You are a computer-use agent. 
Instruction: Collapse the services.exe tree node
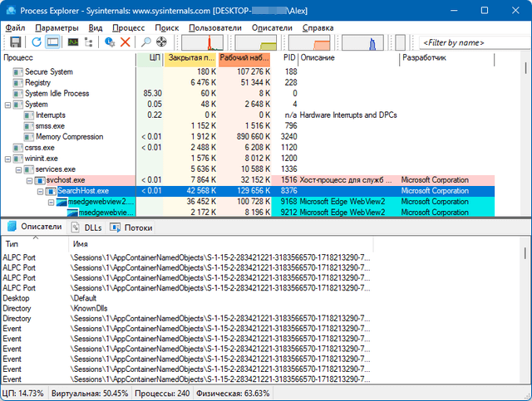[x=18, y=170]
